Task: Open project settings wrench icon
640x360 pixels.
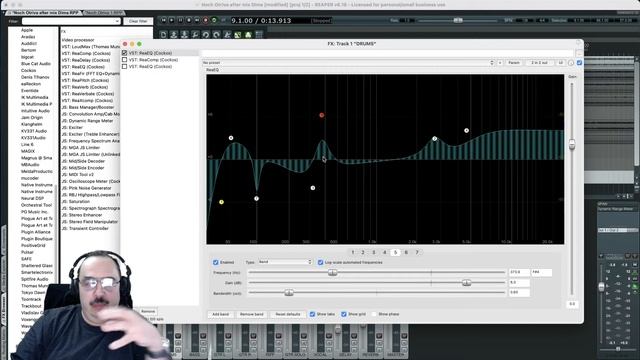Action: point(195,35)
